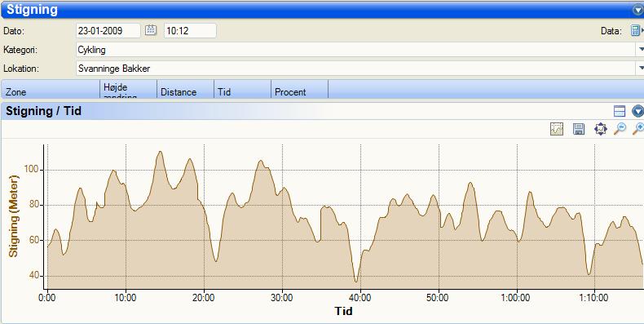
Task: Sort by the Tid column header
Action: point(243,89)
